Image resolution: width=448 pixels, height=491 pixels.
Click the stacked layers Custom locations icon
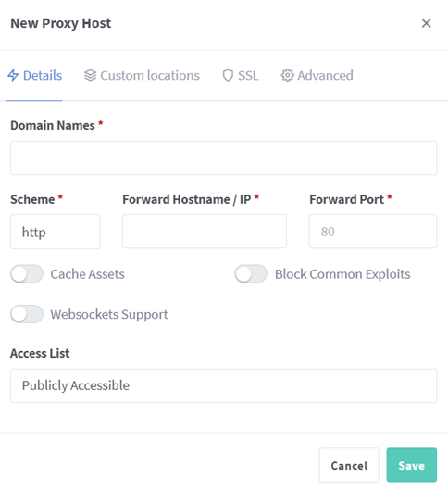coord(90,75)
